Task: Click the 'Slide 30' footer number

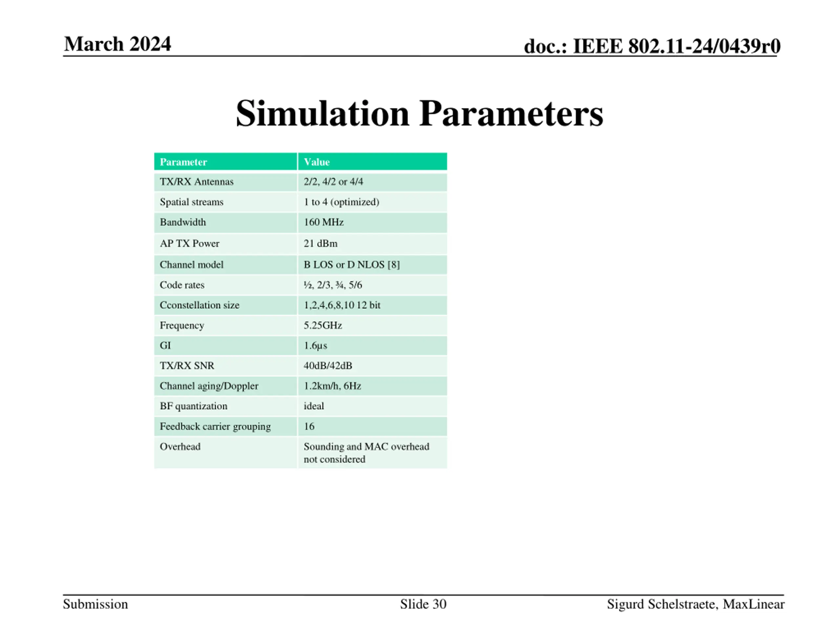Action: pyautogui.click(x=423, y=604)
